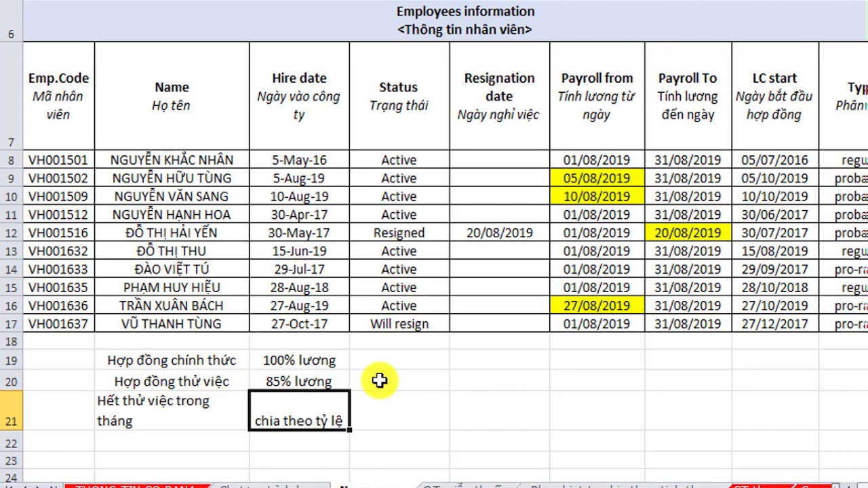Select LC start date 30/06/2017
Image resolution: width=868 pixels, height=488 pixels.
click(774, 215)
